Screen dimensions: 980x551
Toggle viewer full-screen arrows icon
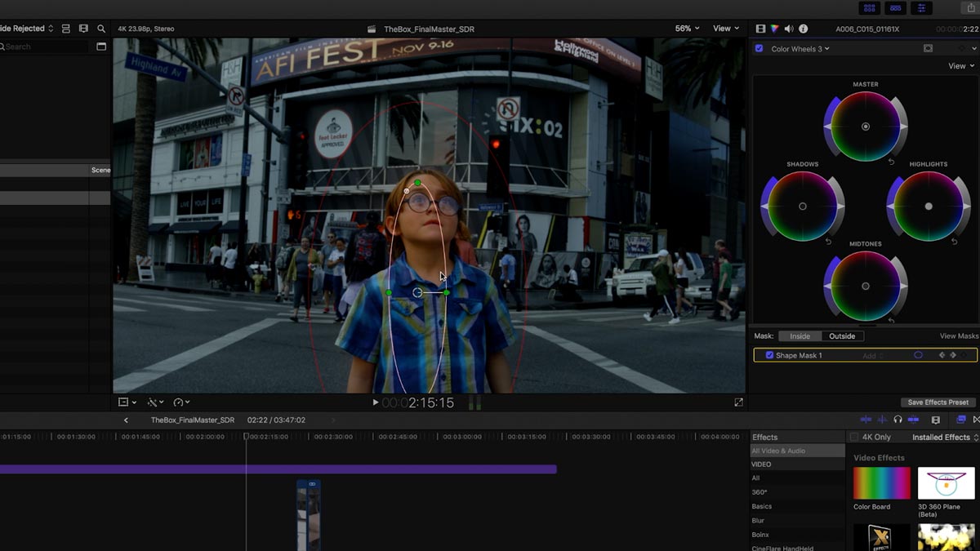[x=739, y=402]
